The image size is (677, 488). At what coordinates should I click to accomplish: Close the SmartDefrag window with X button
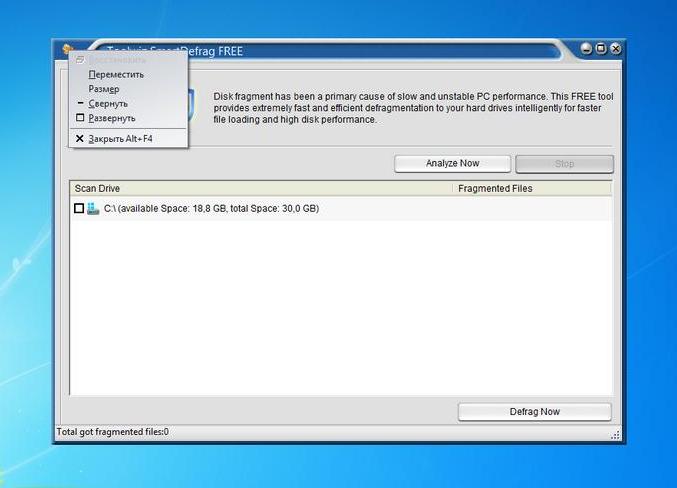[616, 49]
